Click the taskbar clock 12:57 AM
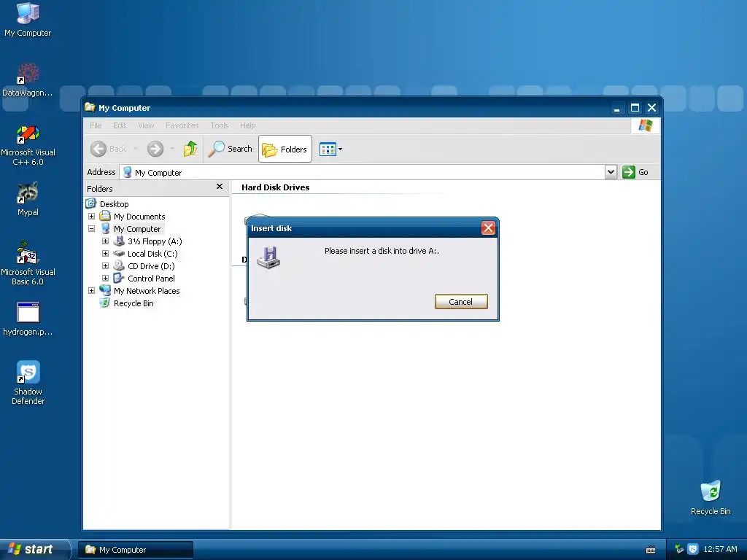This screenshot has width=747, height=560. (x=720, y=549)
